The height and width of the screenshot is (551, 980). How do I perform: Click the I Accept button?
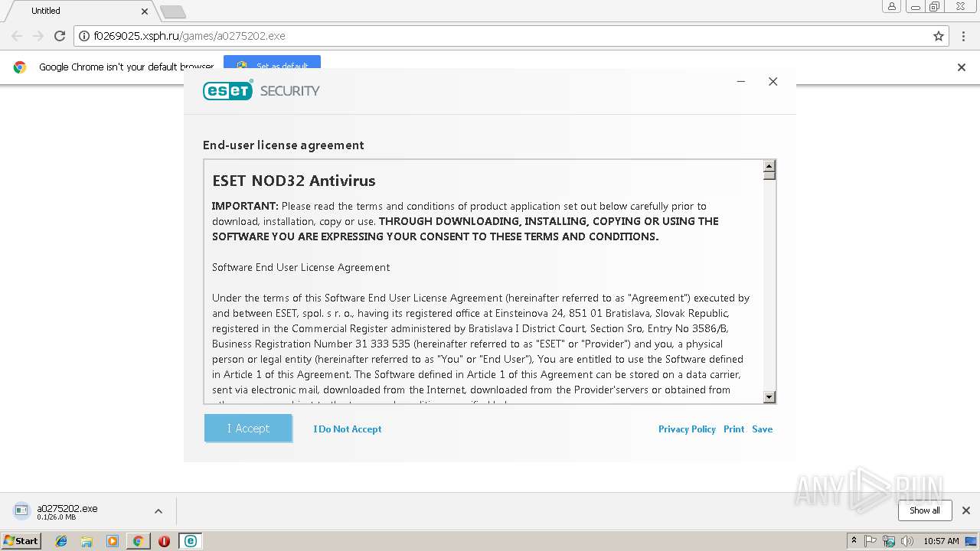(x=248, y=429)
